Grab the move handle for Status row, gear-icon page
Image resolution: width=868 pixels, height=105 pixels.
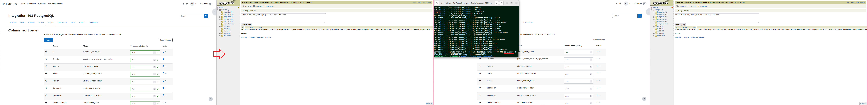coord(46,74)
